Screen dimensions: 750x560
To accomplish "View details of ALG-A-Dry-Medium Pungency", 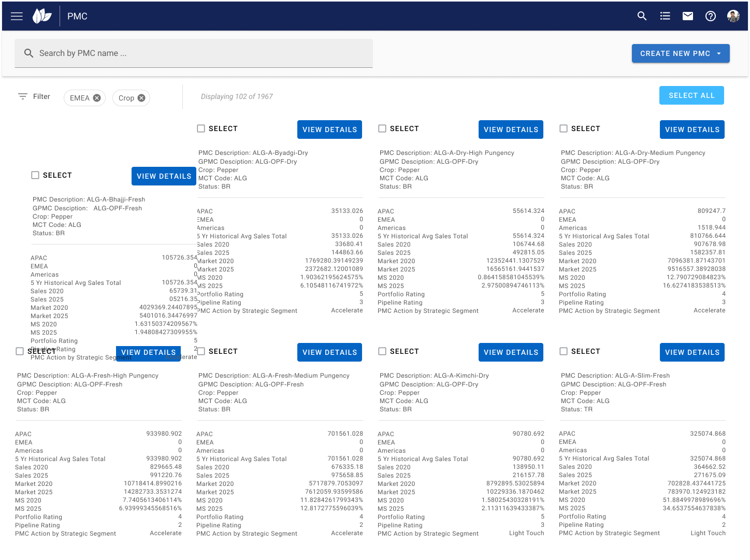I will [x=692, y=130].
